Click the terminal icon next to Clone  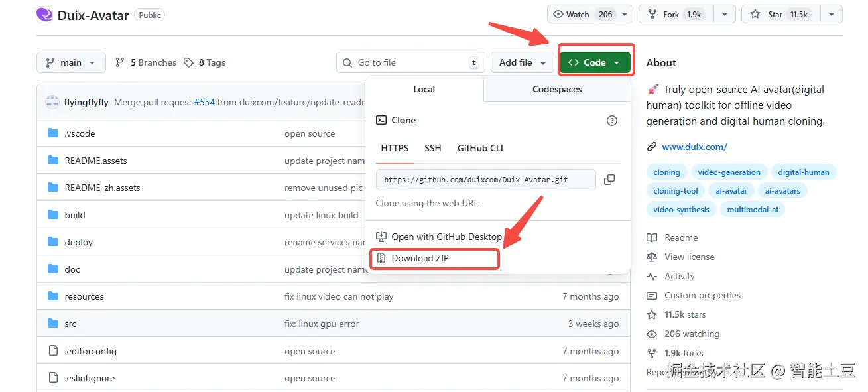[x=381, y=120]
